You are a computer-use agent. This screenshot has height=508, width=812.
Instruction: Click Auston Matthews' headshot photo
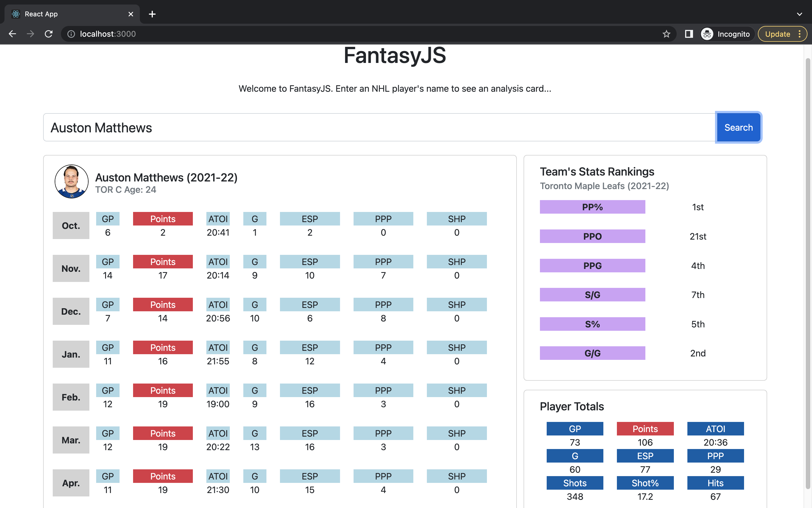tap(71, 181)
